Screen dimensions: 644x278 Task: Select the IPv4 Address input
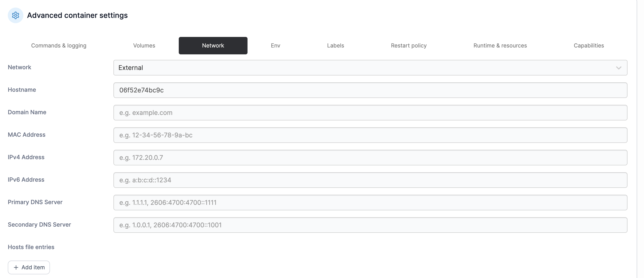pyautogui.click(x=370, y=158)
